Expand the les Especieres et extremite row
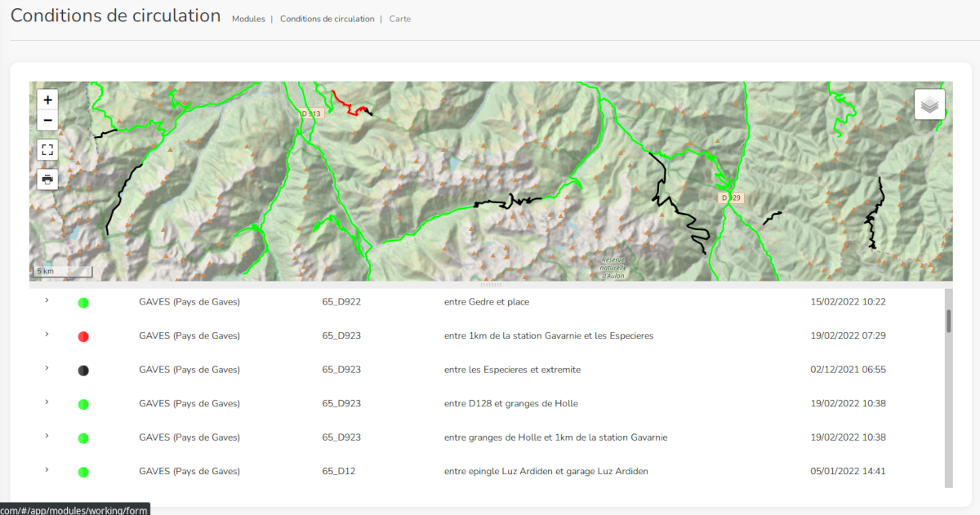Image resolution: width=980 pixels, height=515 pixels. (47, 368)
